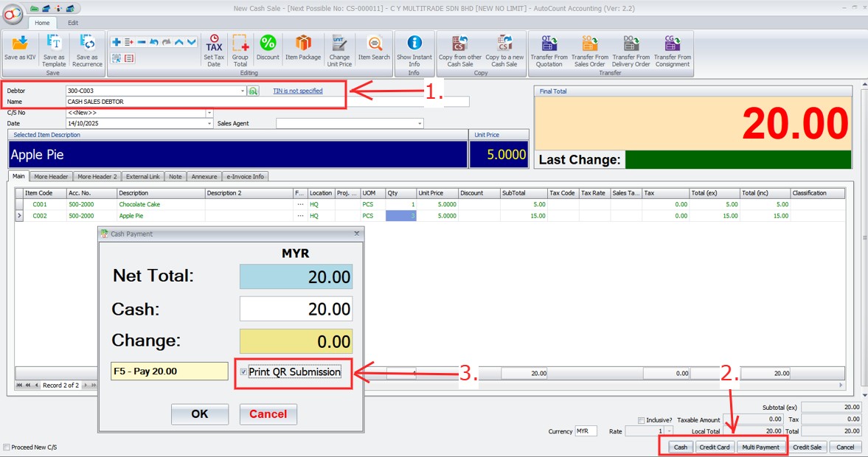
Task: Click the TIN is not specified link
Action: pos(298,91)
